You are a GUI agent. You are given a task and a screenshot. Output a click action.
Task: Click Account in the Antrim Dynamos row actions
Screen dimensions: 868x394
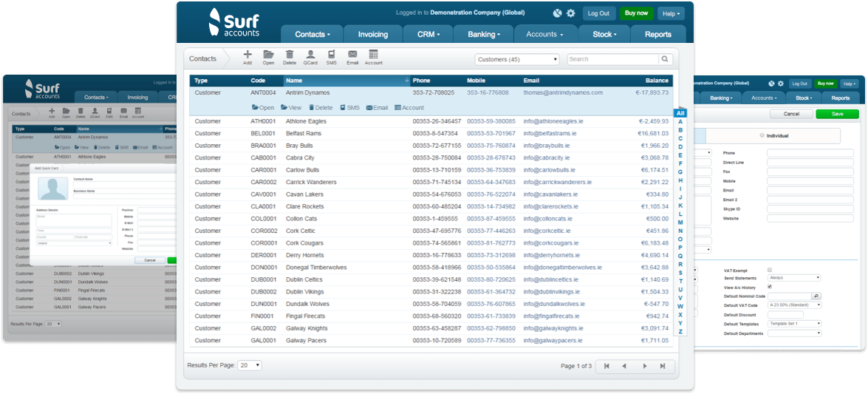coord(409,107)
